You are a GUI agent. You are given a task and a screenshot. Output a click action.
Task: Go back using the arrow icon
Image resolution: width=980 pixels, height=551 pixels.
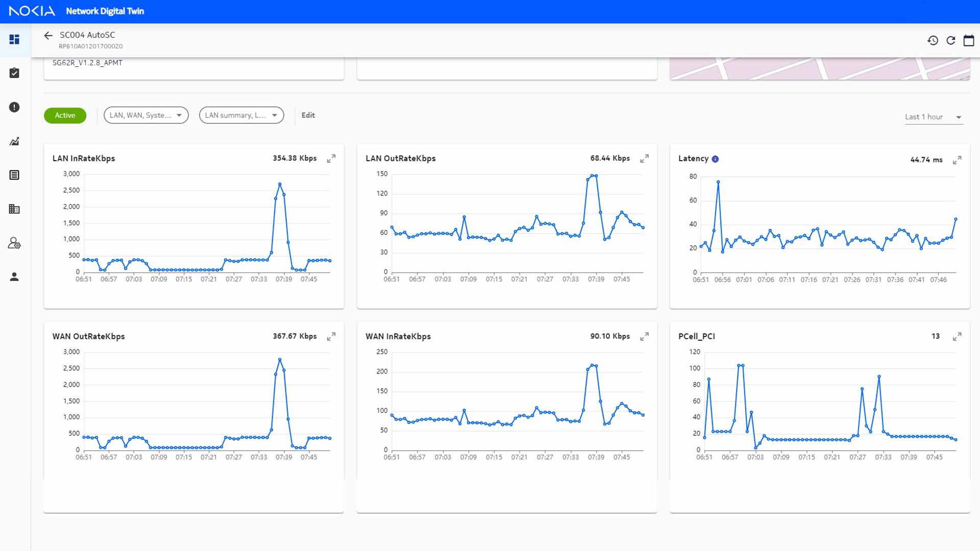click(x=48, y=35)
